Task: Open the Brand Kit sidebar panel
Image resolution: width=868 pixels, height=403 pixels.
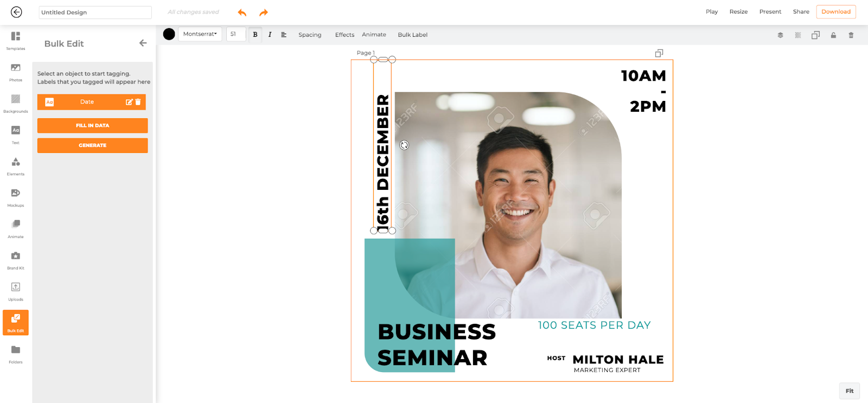Action: 16,259
